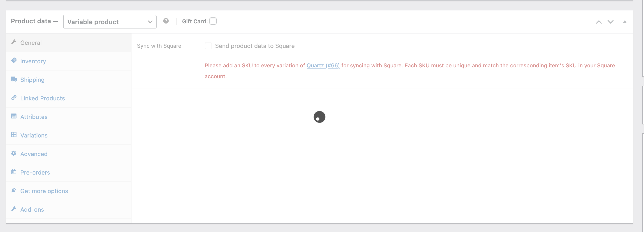Open Attributes via its card icon

[14, 116]
